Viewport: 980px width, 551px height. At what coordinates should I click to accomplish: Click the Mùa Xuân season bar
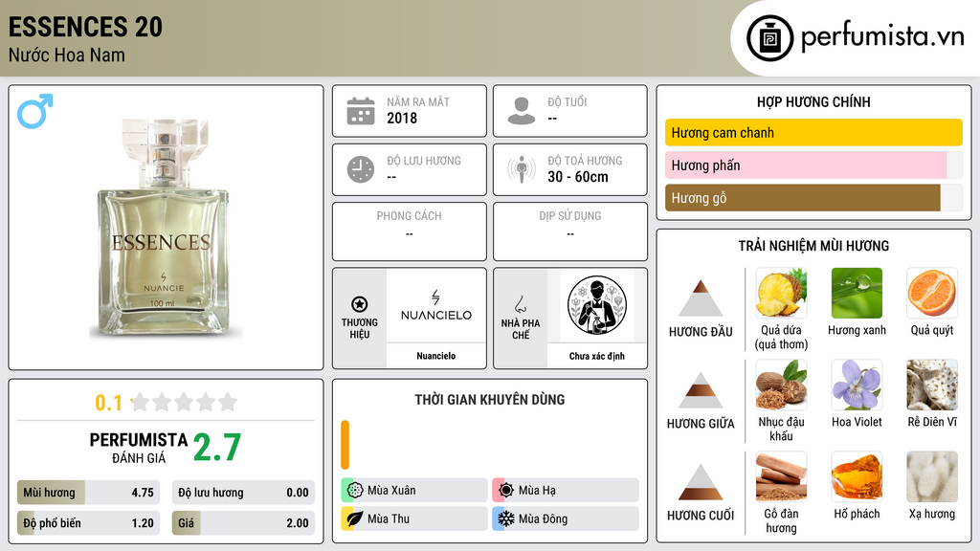click(x=414, y=491)
